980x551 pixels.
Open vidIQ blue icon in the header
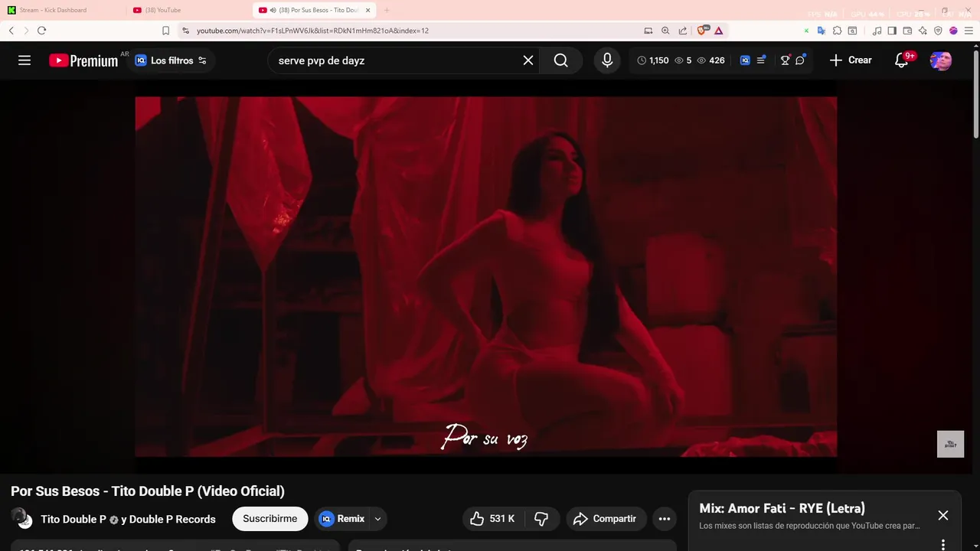(745, 60)
